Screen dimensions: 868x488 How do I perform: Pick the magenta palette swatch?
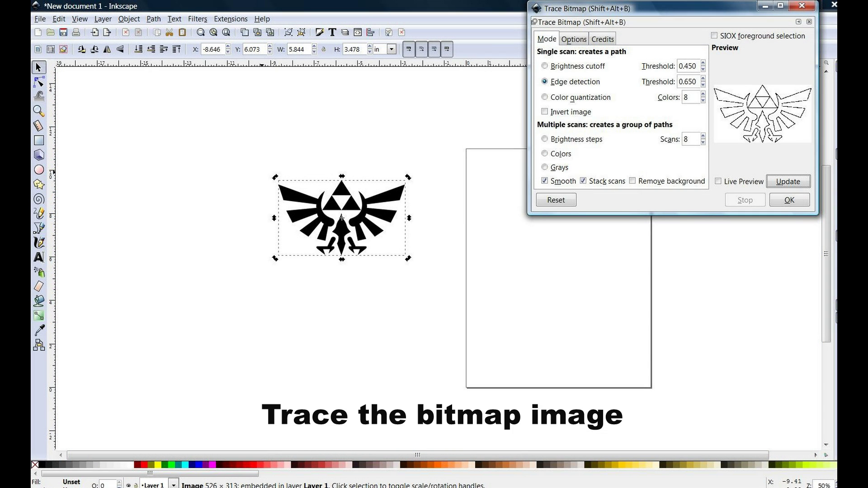212,465
